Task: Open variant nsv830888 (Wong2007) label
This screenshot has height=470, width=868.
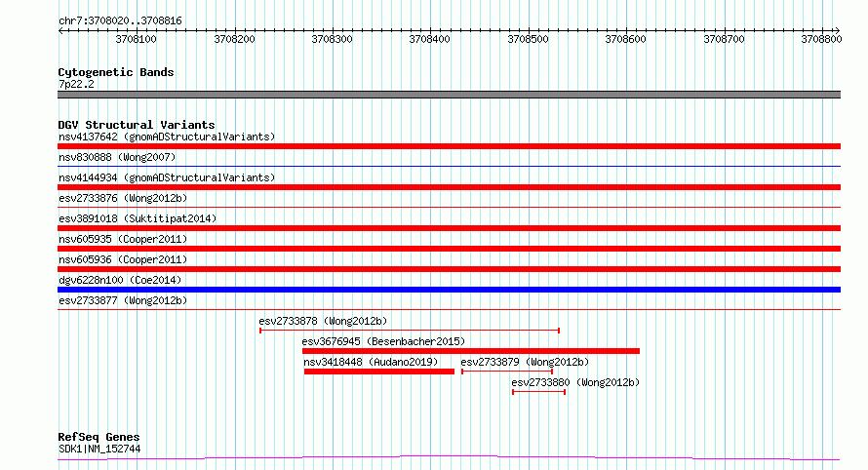Action: click(x=117, y=157)
